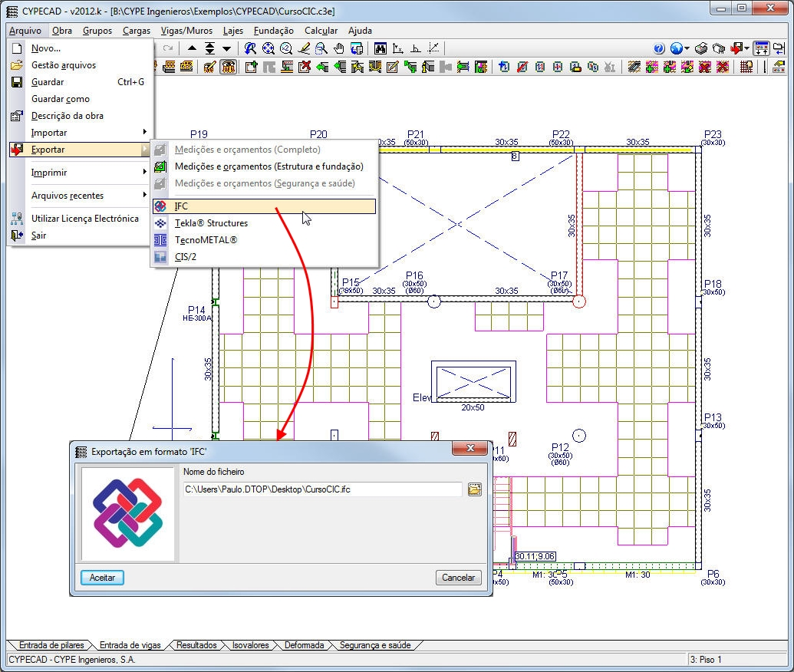Zoom to full extents with four-arrow magnifier
This screenshot has width=794, height=672.
[x=268, y=48]
